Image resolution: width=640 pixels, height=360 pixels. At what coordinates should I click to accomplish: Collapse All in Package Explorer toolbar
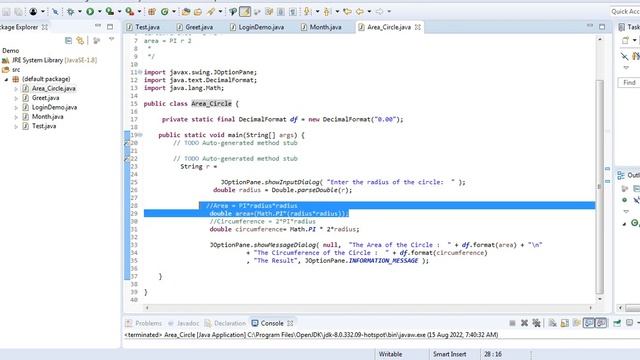point(68,40)
